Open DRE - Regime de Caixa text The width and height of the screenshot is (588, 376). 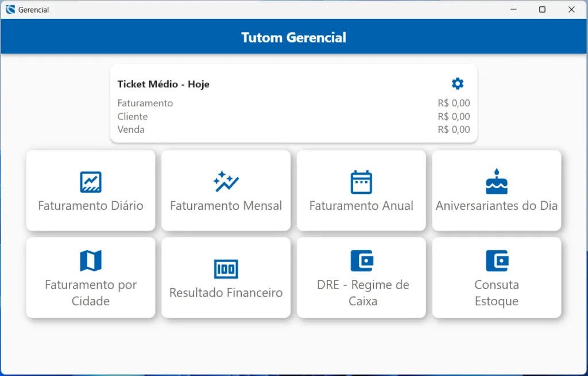(363, 293)
